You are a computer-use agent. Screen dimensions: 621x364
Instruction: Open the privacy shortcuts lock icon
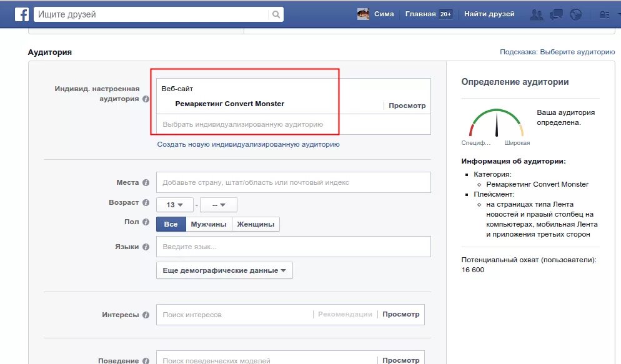pos(604,14)
